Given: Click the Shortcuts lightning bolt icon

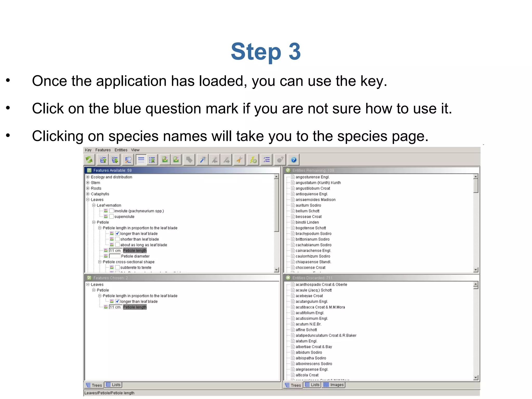Looking at the screenshot, I should point(253,160).
